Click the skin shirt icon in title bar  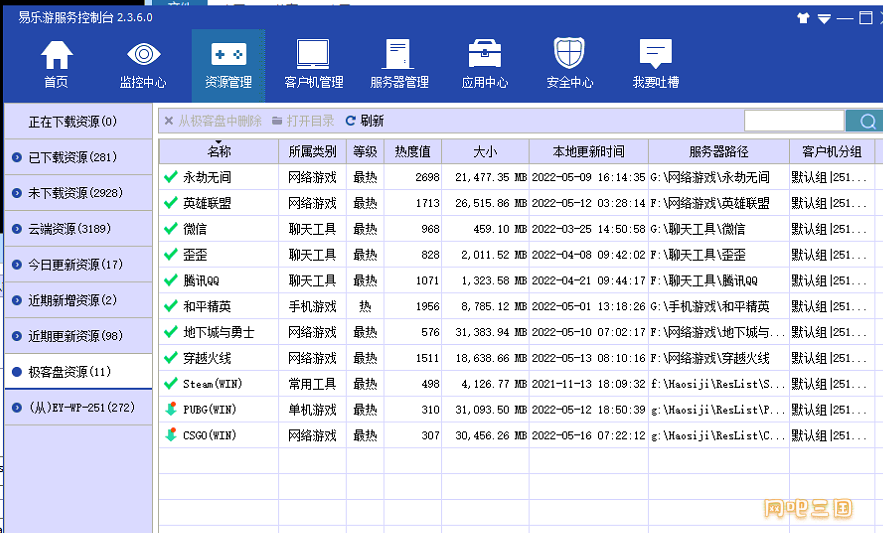click(x=804, y=18)
